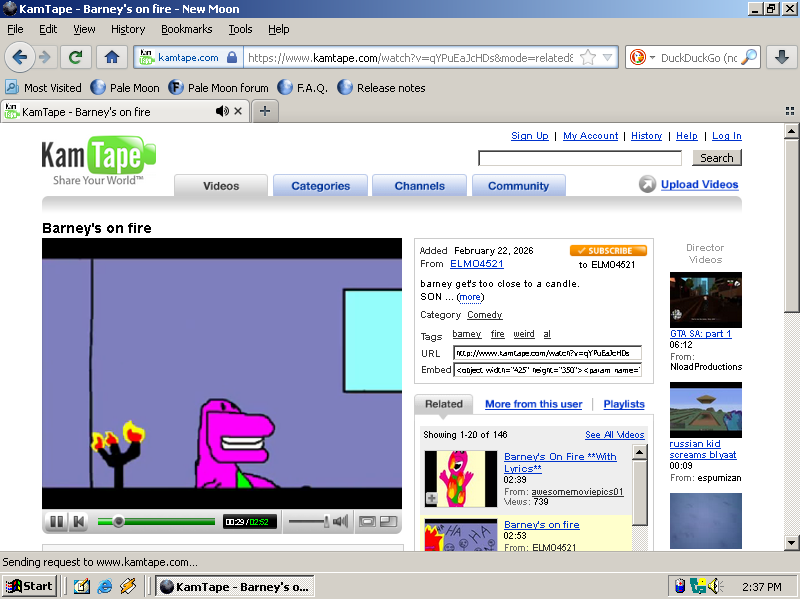Open the View menu
800x599 pixels.
(84, 29)
